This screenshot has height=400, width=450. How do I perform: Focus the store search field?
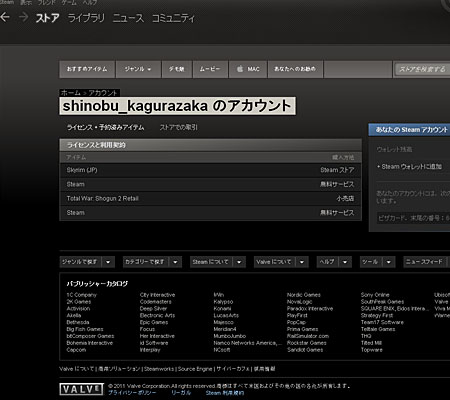point(422,69)
